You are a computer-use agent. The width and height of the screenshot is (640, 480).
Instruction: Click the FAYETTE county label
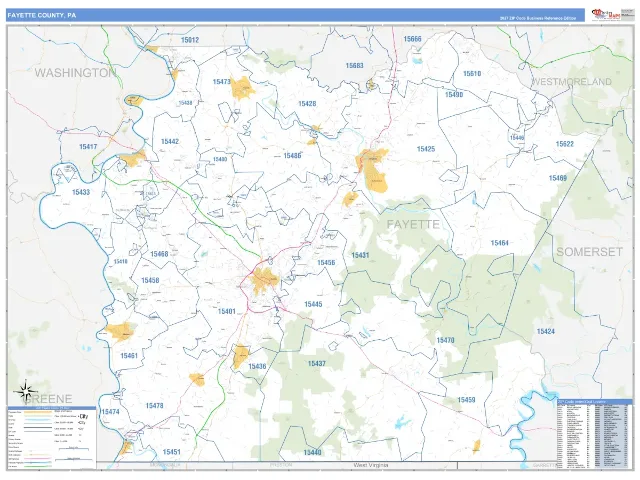point(413,224)
